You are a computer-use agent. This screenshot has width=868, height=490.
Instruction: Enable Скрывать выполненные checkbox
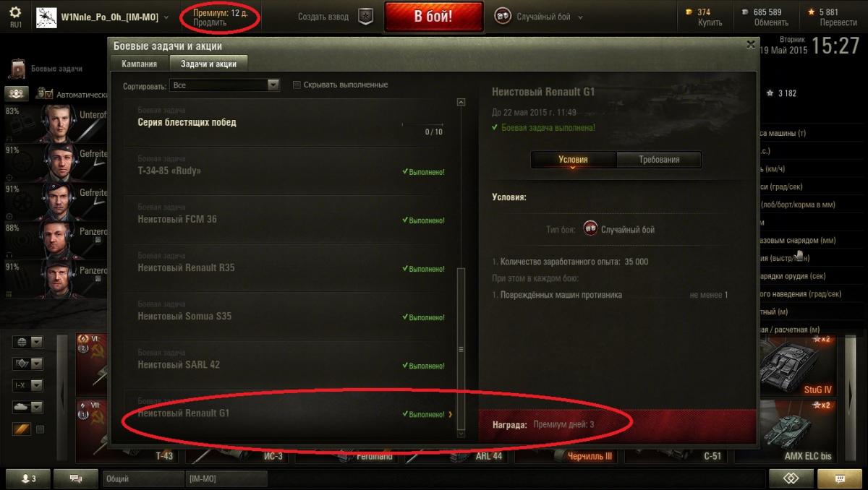pos(297,85)
